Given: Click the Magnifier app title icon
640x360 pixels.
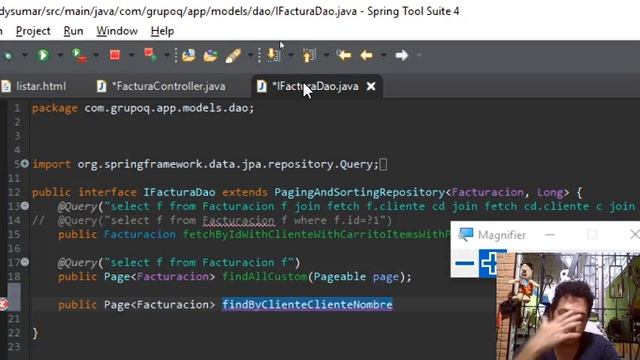Looking at the screenshot, I should 465,235.
